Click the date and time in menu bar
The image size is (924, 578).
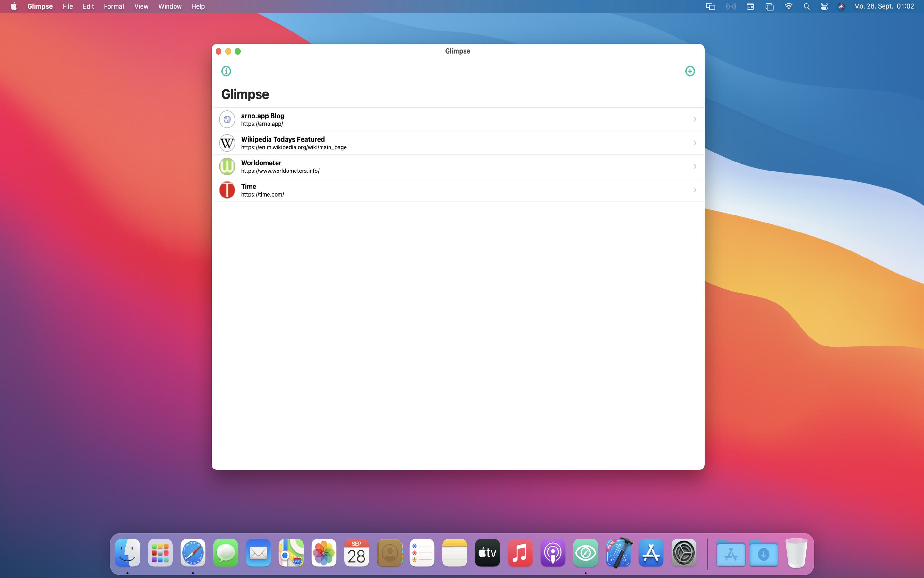tap(884, 6)
